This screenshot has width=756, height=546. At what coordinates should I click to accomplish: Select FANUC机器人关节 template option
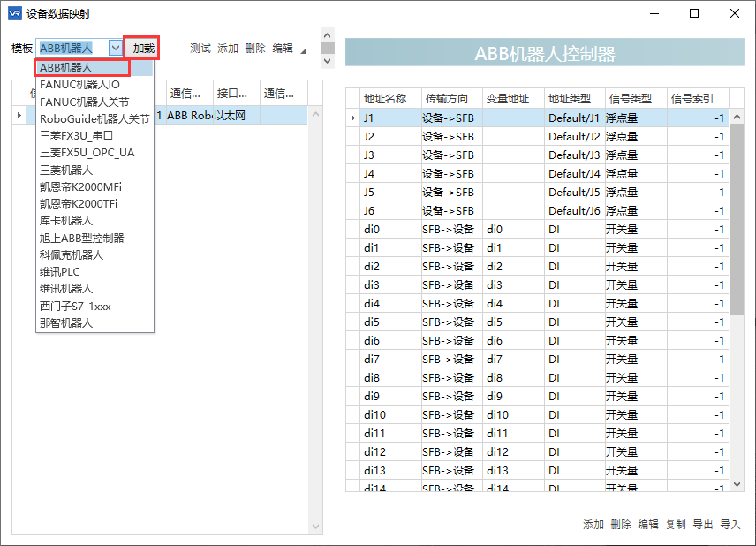coord(94,102)
